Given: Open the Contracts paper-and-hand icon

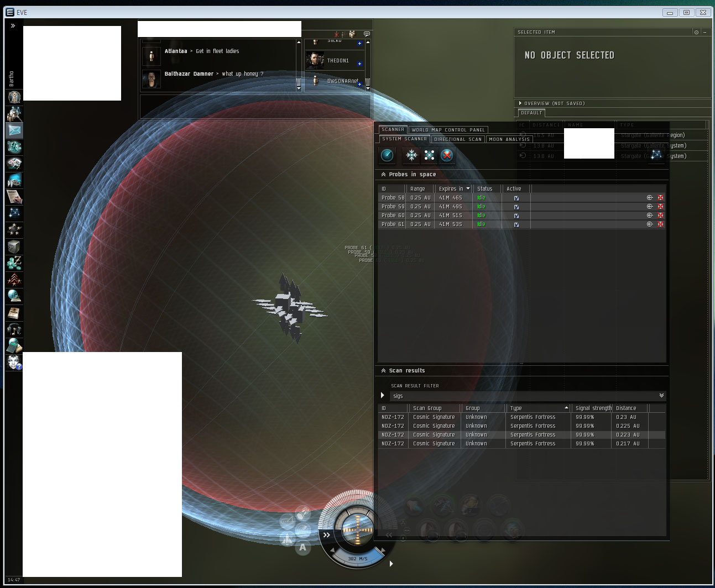Looking at the screenshot, I should [14, 197].
